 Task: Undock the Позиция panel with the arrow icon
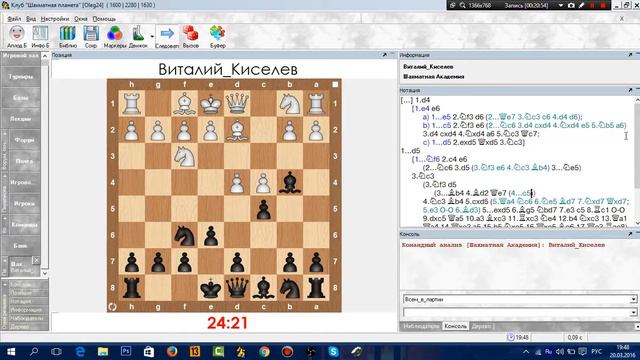384,55
